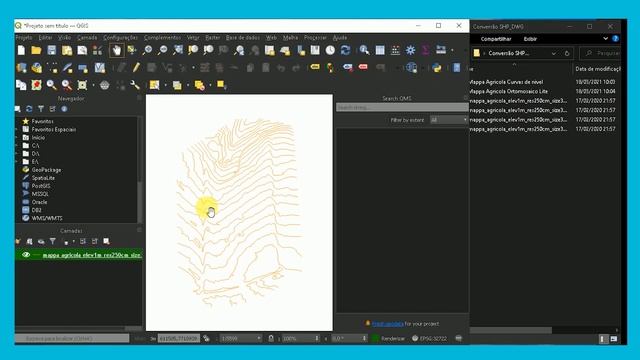
Task: Switch to Compartilhar tab in Explorer window
Action: [496, 39]
